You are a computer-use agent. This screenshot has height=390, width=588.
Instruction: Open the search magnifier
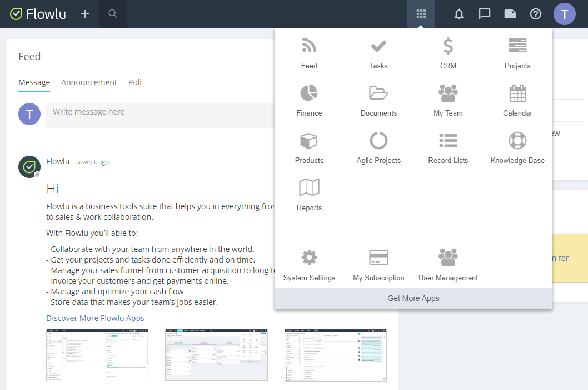[112, 14]
